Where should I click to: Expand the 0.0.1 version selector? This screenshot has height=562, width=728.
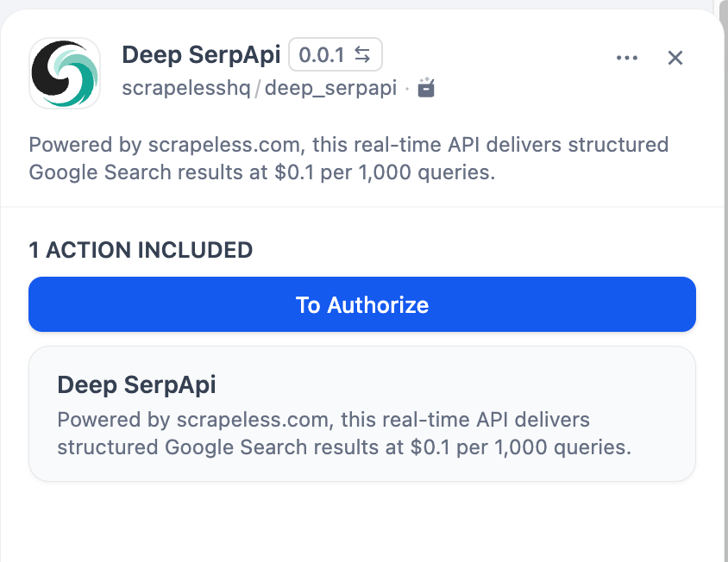(336, 55)
